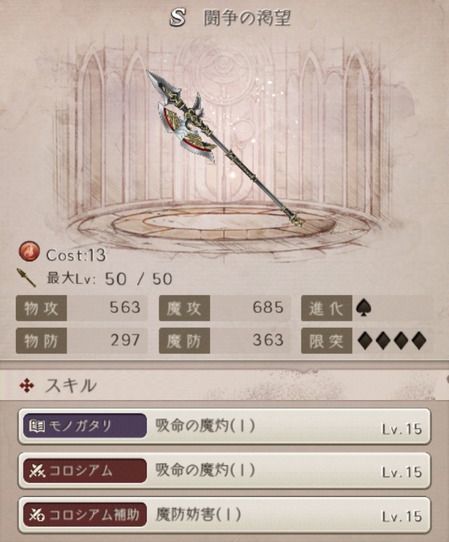Click the first limit break diamond
The height and width of the screenshot is (542, 449).
coord(366,341)
